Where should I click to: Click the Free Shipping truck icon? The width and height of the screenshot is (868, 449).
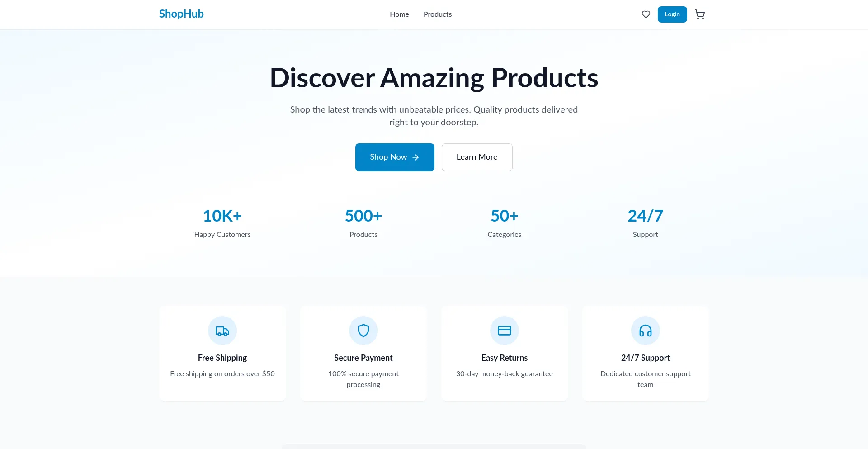[222, 331]
